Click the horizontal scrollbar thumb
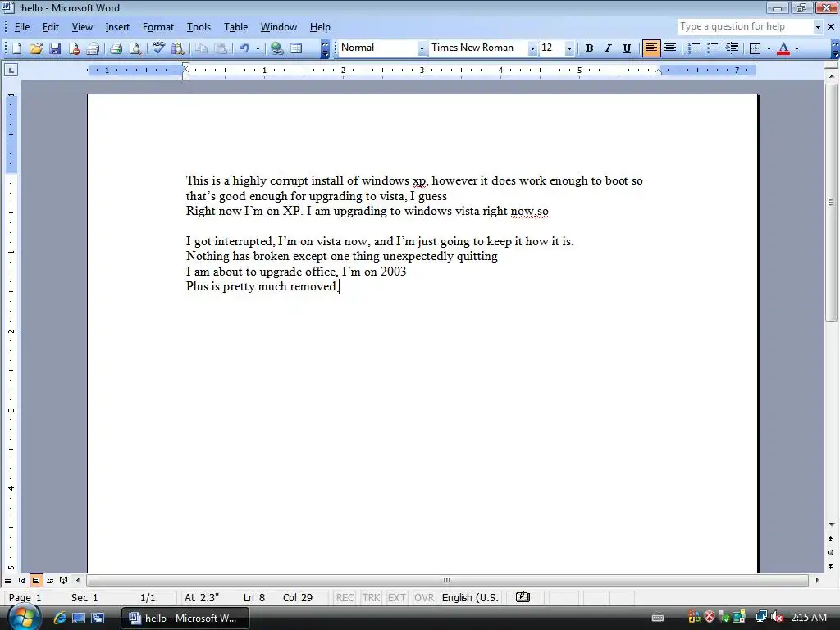Image resolution: width=840 pixels, height=630 pixels. click(447, 580)
